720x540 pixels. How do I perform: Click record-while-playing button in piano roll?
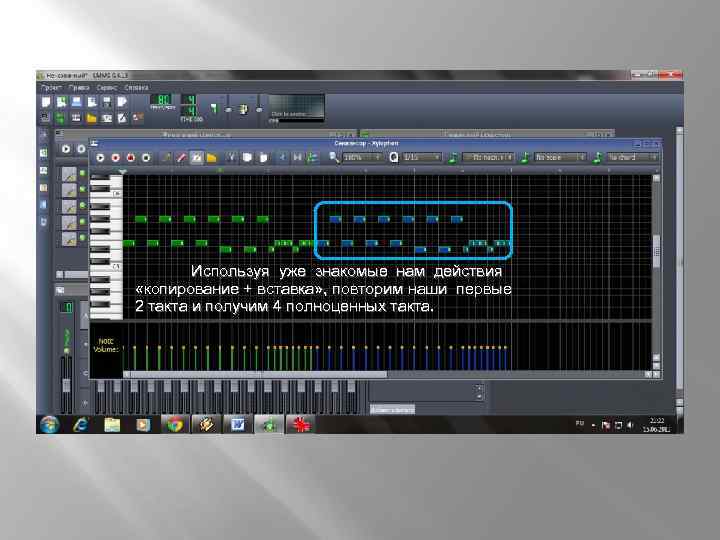pyautogui.click(x=131, y=158)
